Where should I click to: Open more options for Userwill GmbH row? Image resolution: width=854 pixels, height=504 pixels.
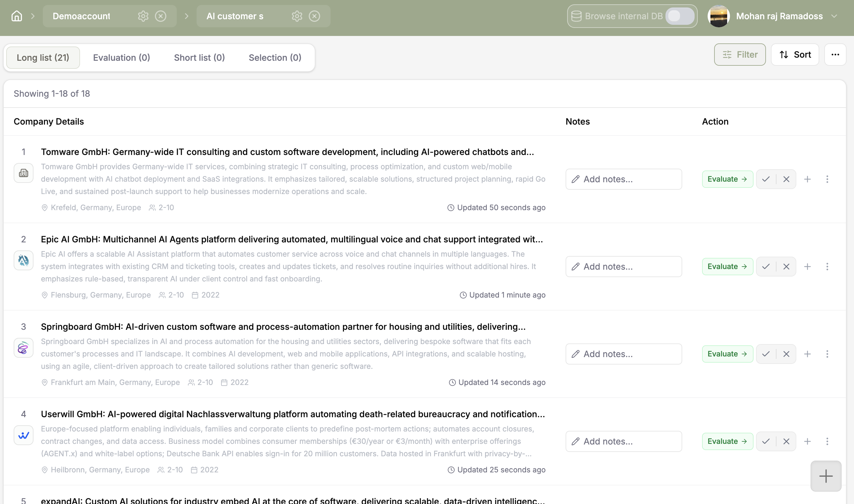(x=827, y=441)
